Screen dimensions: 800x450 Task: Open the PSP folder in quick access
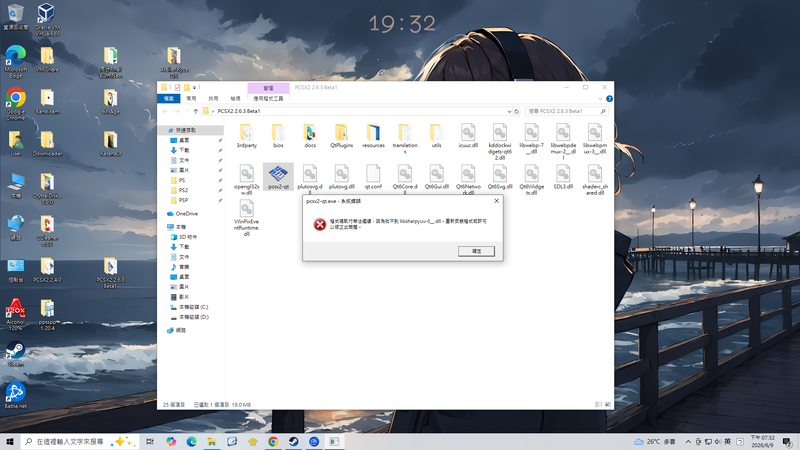183,200
